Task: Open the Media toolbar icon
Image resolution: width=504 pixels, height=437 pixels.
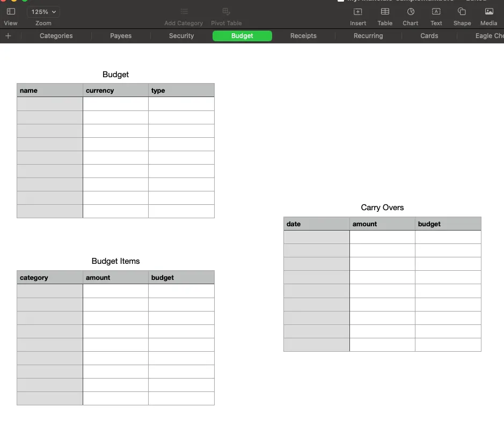Action: (x=488, y=12)
